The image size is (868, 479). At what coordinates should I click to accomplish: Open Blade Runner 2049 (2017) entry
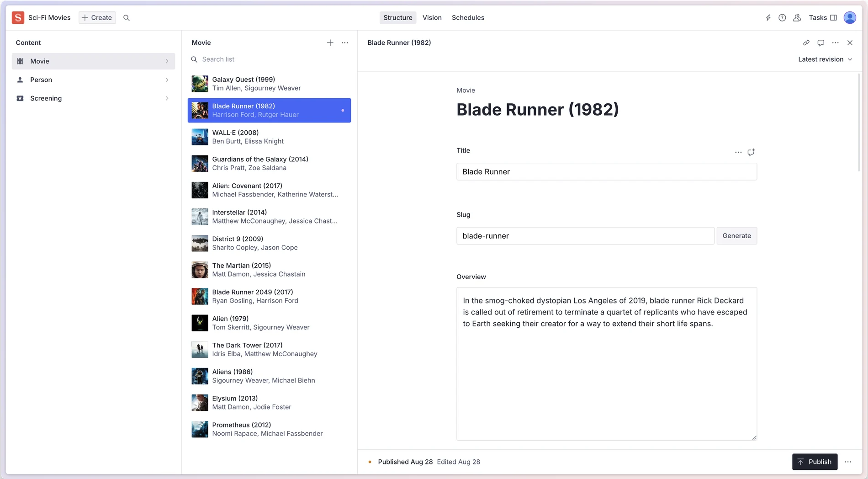coord(269,297)
